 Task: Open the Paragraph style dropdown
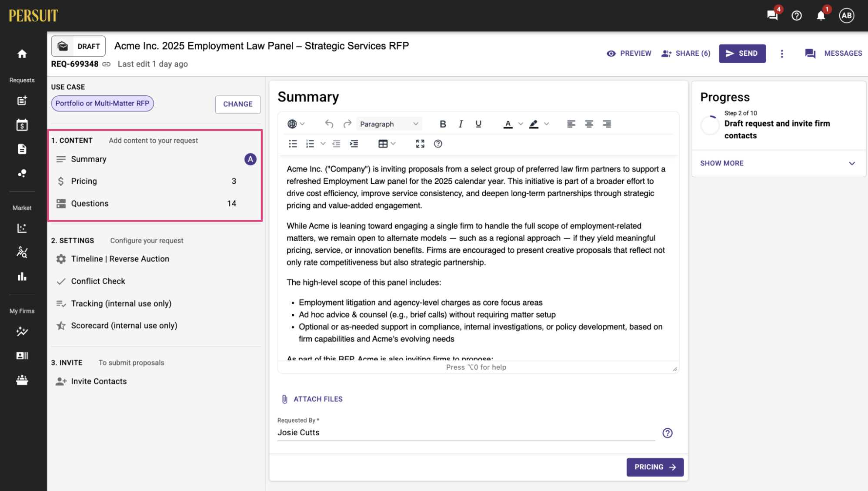coord(389,124)
